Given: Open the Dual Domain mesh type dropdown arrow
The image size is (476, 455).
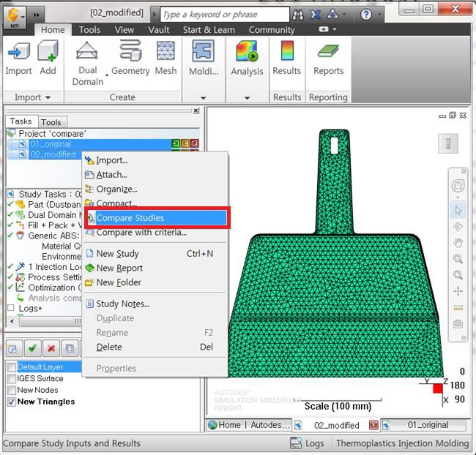Looking at the screenshot, I should click(107, 75).
